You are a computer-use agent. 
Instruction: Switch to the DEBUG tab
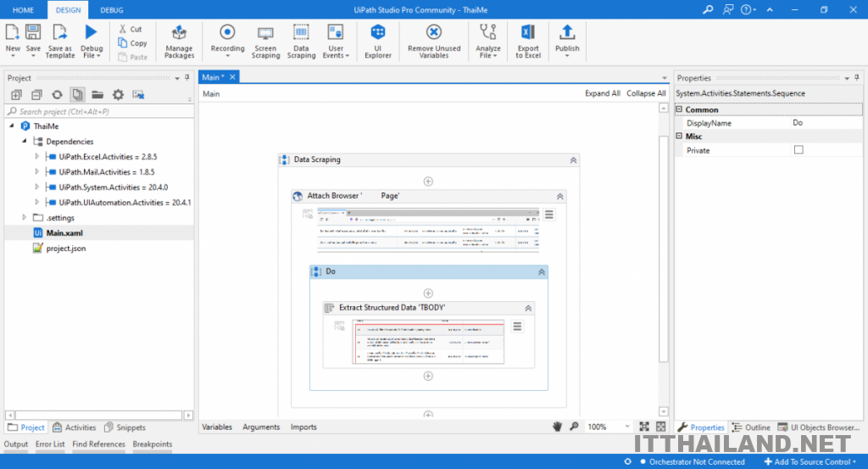[112, 10]
